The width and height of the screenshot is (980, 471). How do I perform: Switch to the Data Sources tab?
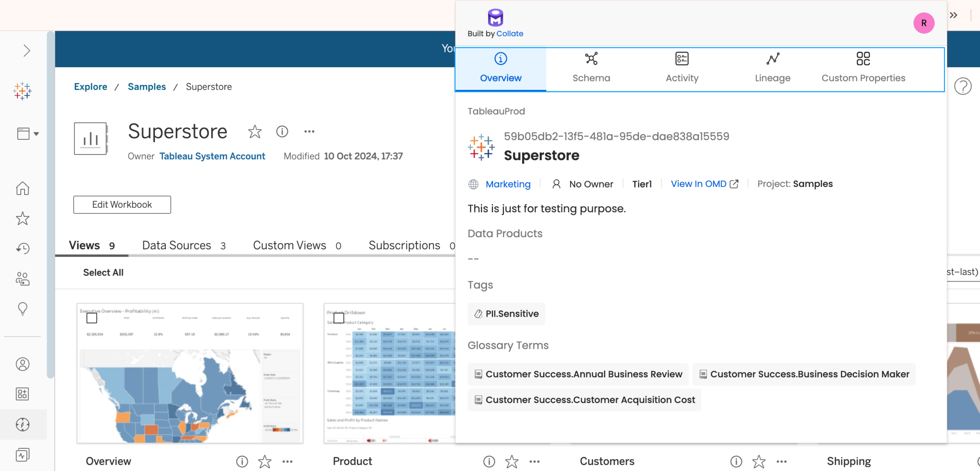[184, 245]
